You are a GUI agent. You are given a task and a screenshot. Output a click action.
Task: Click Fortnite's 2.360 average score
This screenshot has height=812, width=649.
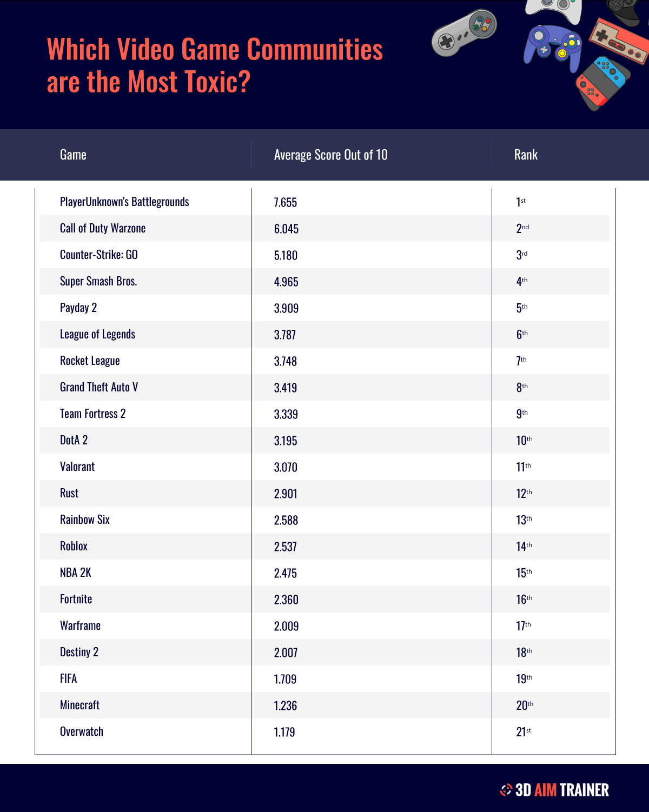click(286, 600)
